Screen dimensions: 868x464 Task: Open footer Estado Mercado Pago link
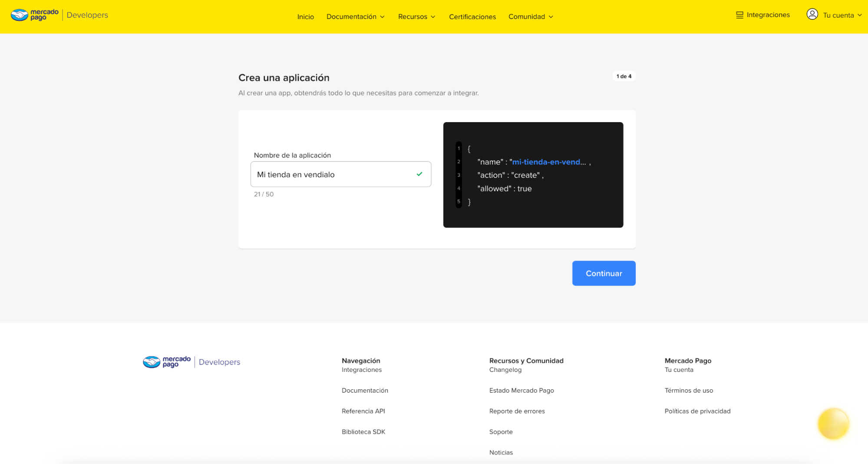point(521,391)
